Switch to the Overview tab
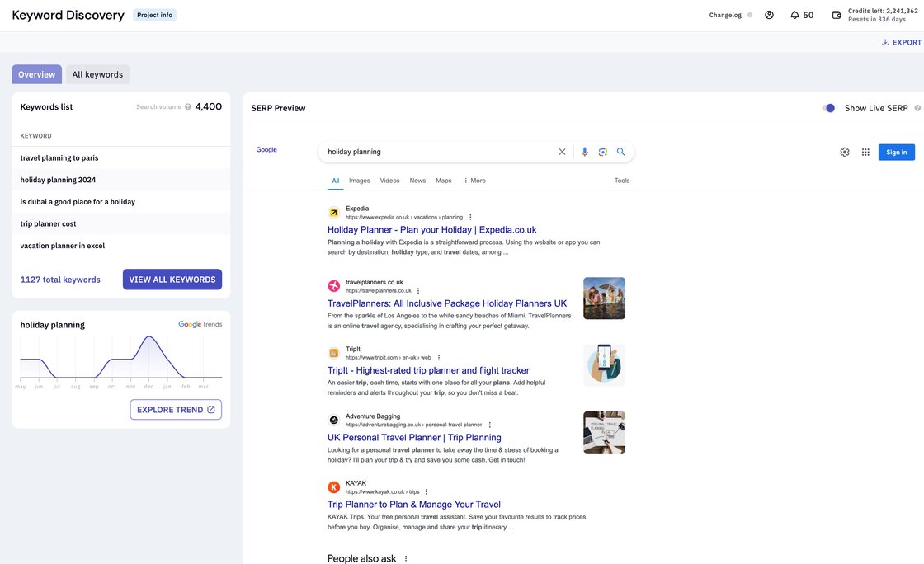 pos(36,74)
